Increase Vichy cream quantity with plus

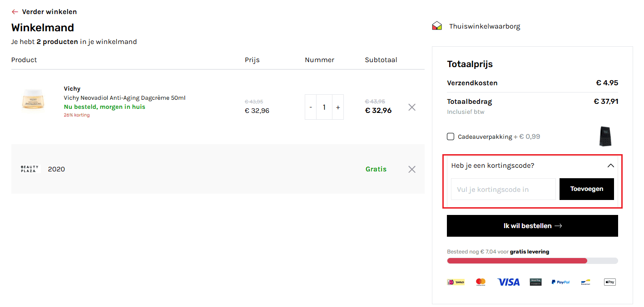(338, 107)
